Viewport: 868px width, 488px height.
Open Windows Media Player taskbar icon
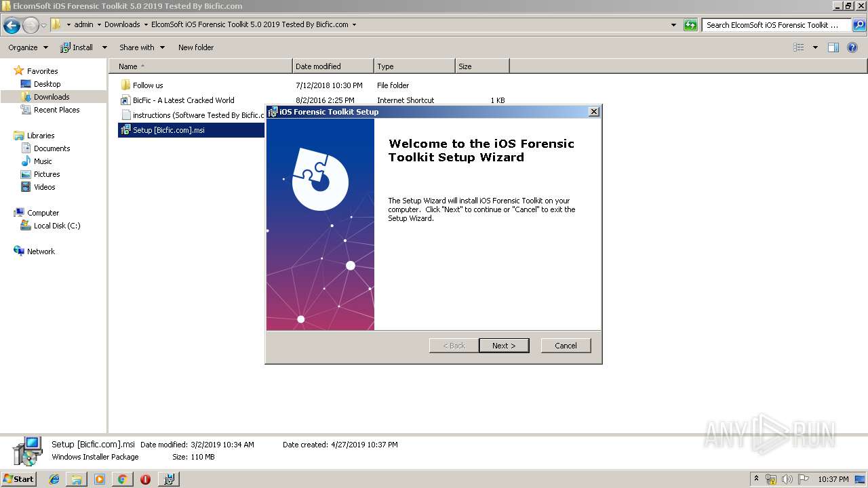pyautogui.click(x=100, y=479)
